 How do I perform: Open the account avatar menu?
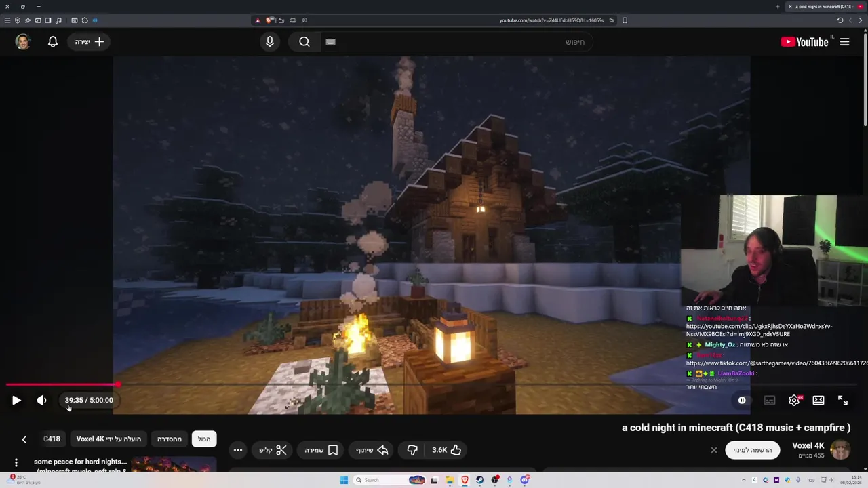click(23, 42)
